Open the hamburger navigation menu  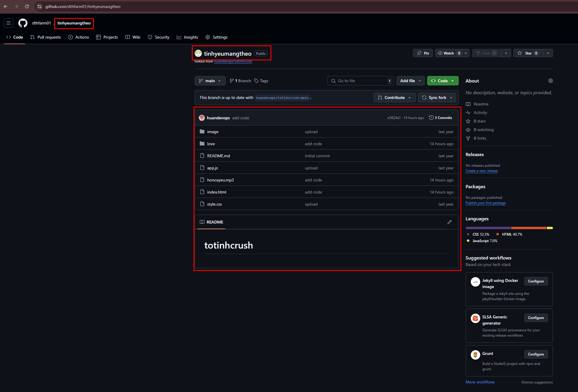(x=9, y=23)
